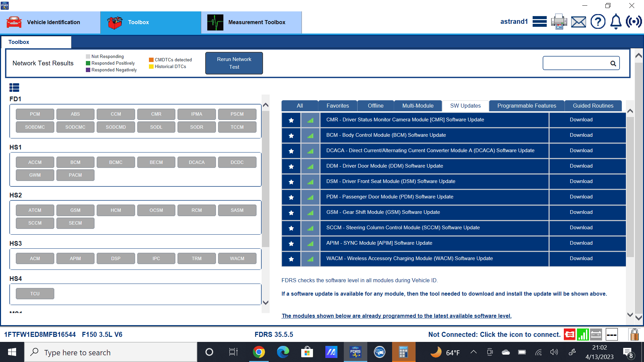The image size is (644, 362).
Task: Select the Favorites filter tab
Action: (x=338, y=106)
